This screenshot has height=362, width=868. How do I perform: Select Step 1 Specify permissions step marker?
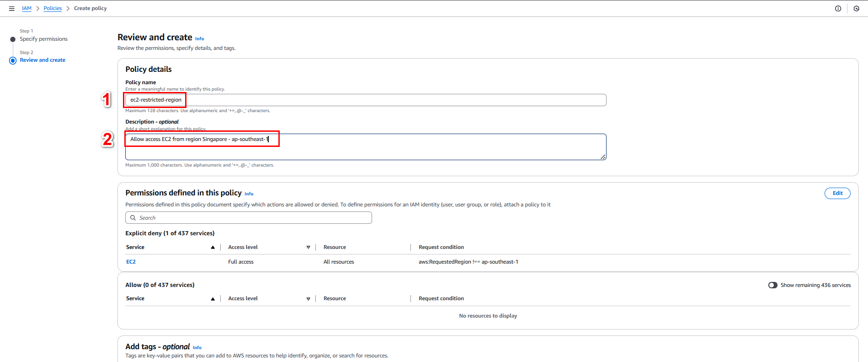pos(13,39)
